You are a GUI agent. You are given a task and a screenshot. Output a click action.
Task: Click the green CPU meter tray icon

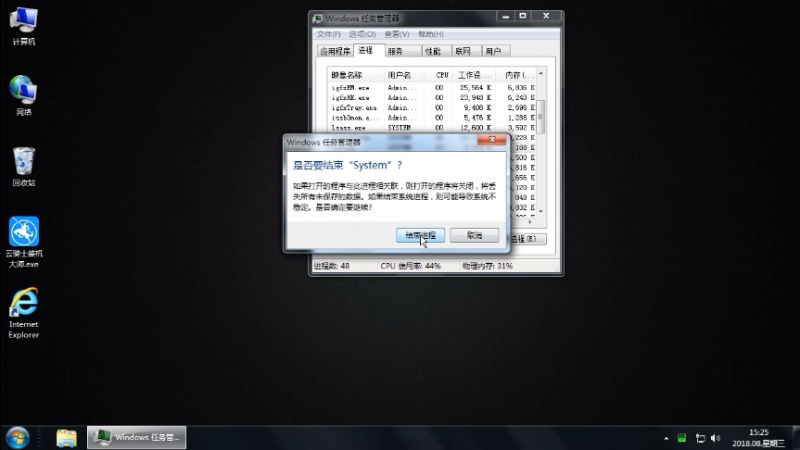tap(682, 438)
